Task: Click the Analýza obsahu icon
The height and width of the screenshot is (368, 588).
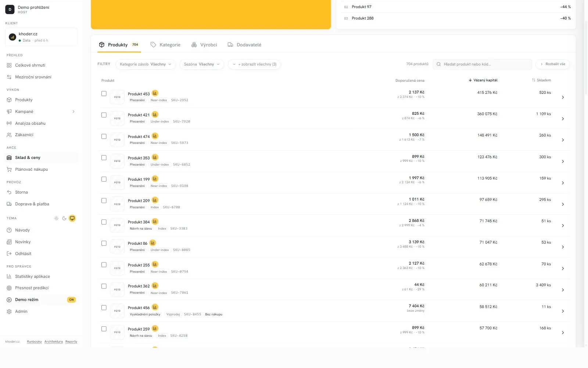Action: pos(9,123)
